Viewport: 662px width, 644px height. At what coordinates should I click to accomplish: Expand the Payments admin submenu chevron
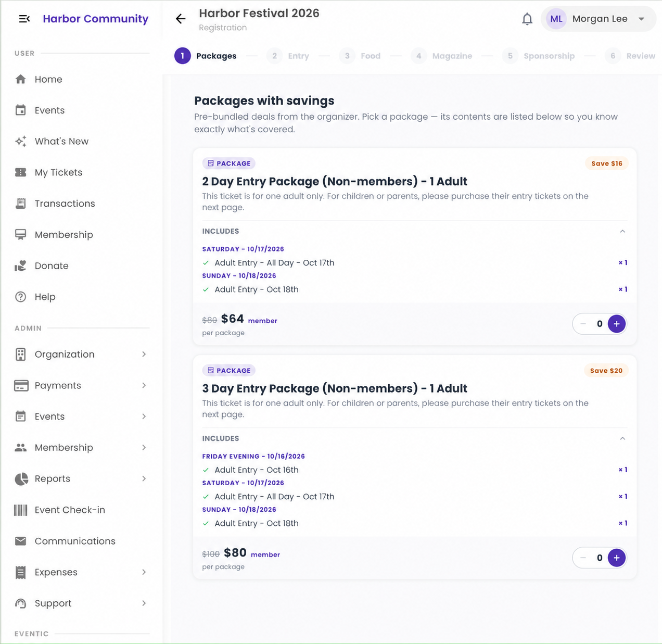(144, 386)
